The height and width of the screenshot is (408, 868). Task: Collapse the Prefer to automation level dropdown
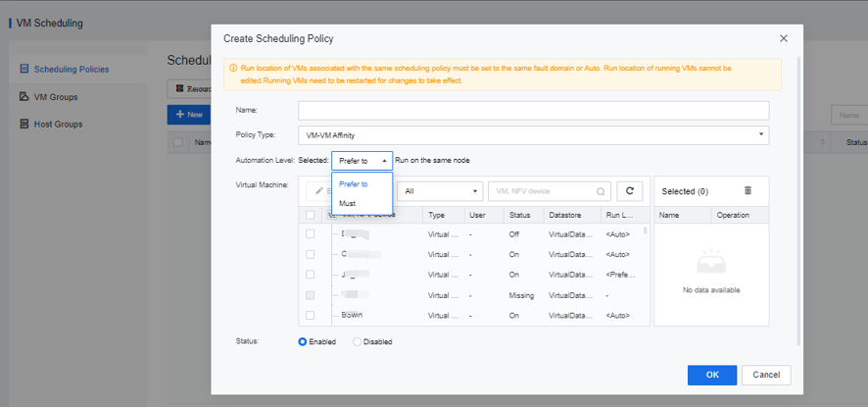pyautogui.click(x=362, y=161)
